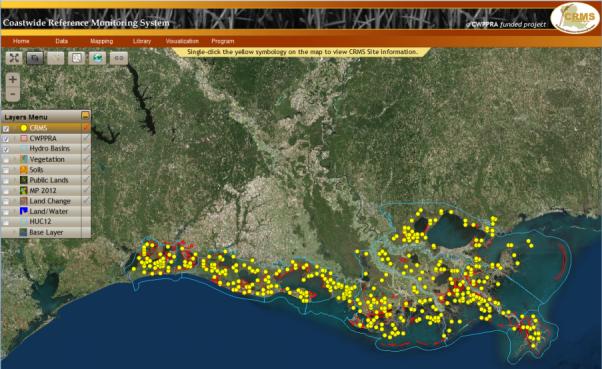Click the Land Change layer icon
The image size is (602, 369).
[24, 201]
